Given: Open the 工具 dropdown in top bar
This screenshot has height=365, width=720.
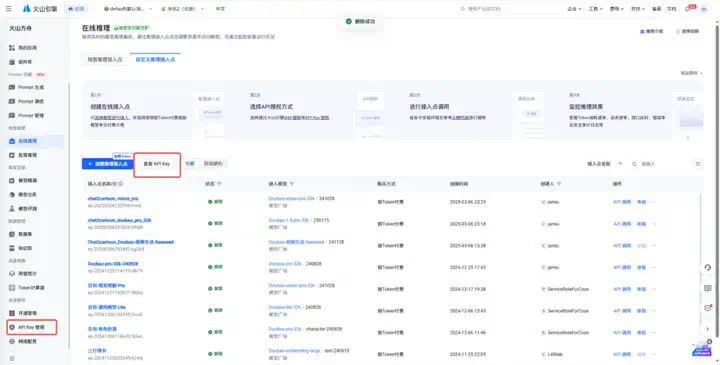Looking at the screenshot, I should click(595, 9).
